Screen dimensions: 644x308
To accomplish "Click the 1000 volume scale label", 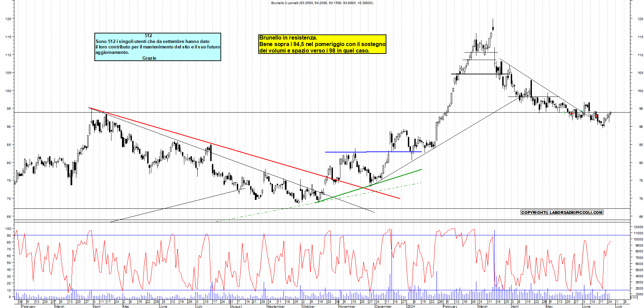I will [639, 294].
